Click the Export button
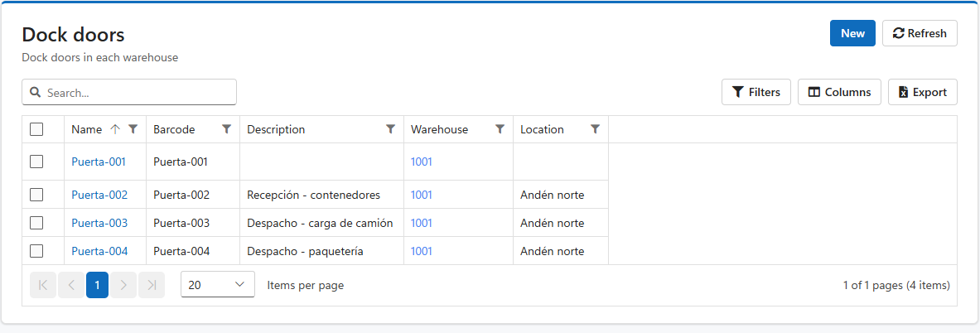This screenshot has height=333, width=980. click(923, 92)
